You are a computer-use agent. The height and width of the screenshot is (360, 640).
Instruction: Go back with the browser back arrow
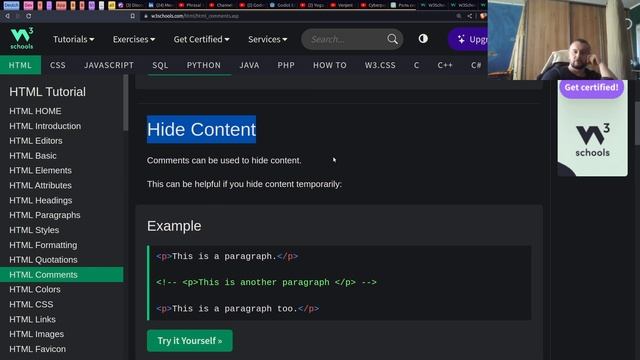(7, 16)
